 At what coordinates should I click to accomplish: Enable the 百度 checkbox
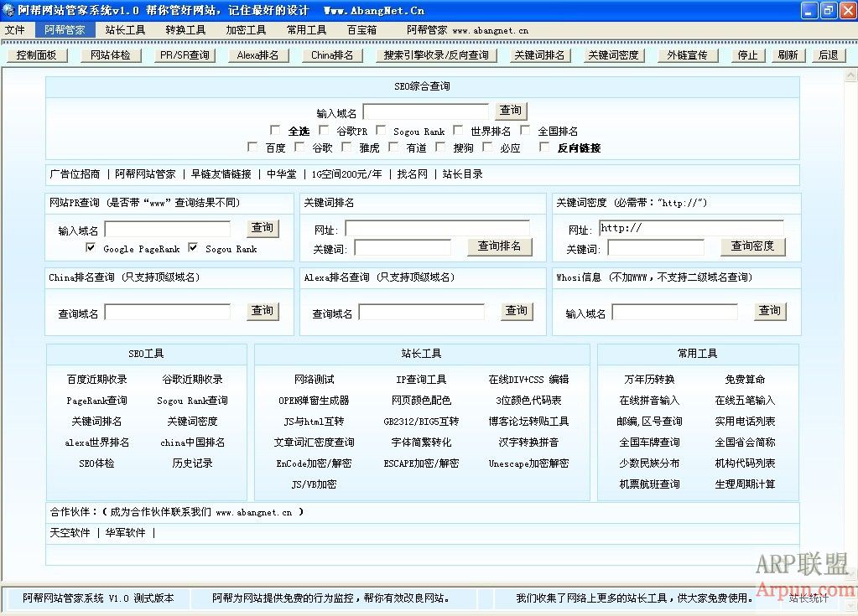pyautogui.click(x=253, y=148)
